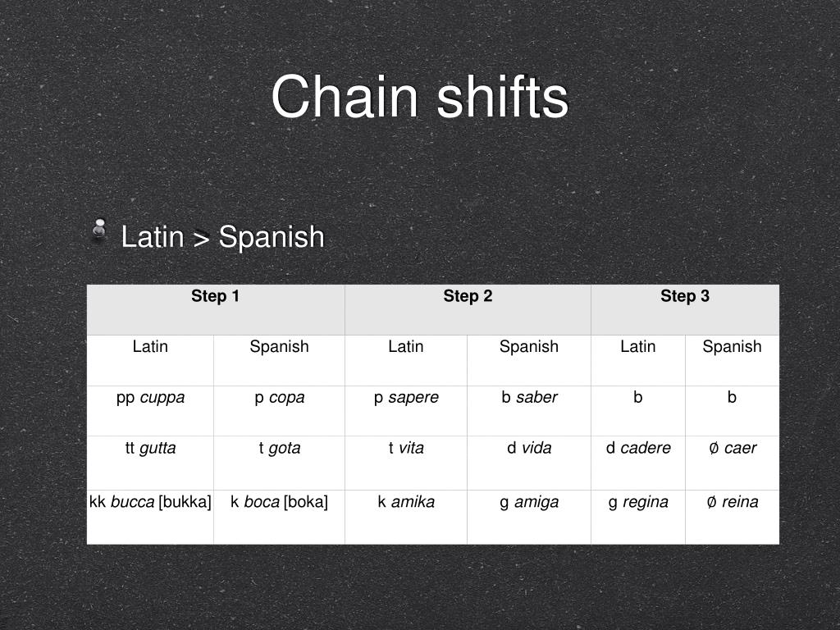Select the Step 3 header cell
Viewport: 840px width, 630px height.
[x=685, y=309]
